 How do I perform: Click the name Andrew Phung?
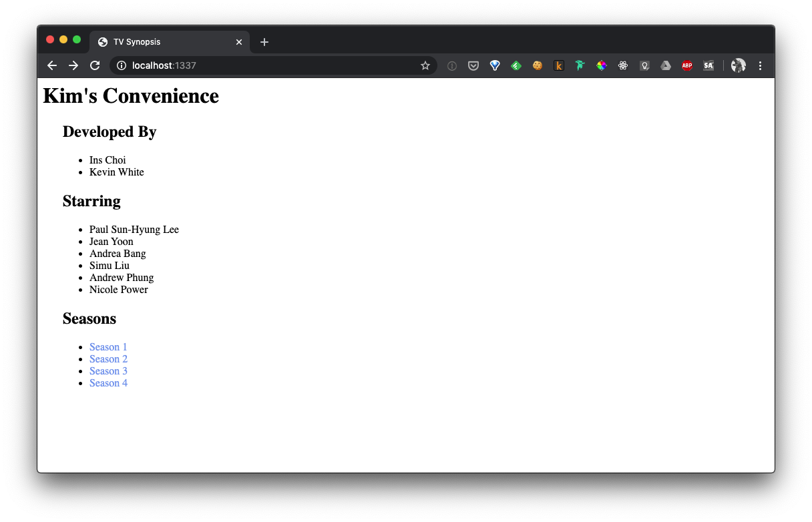click(x=122, y=278)
